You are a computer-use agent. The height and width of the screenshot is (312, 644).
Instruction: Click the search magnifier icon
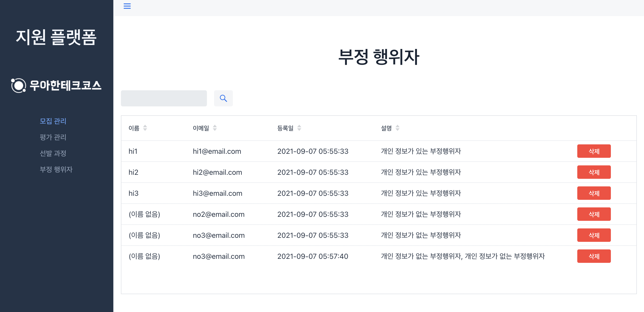[223, 98]
